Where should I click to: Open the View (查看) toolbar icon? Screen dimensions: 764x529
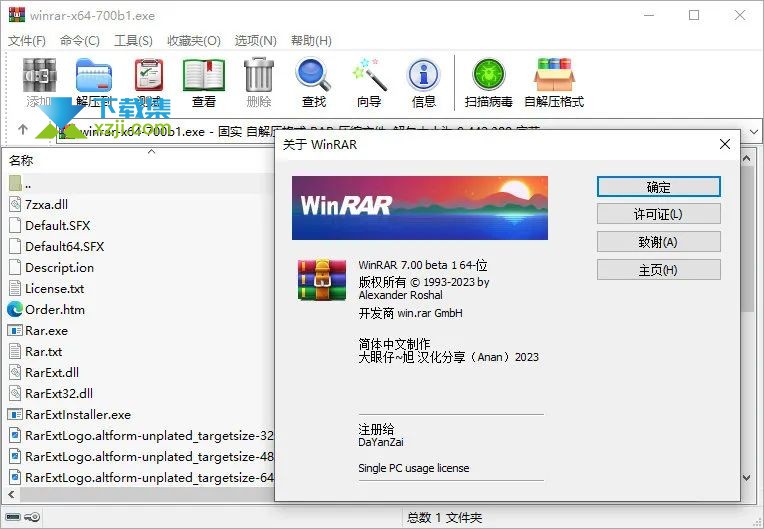point(204,78)
